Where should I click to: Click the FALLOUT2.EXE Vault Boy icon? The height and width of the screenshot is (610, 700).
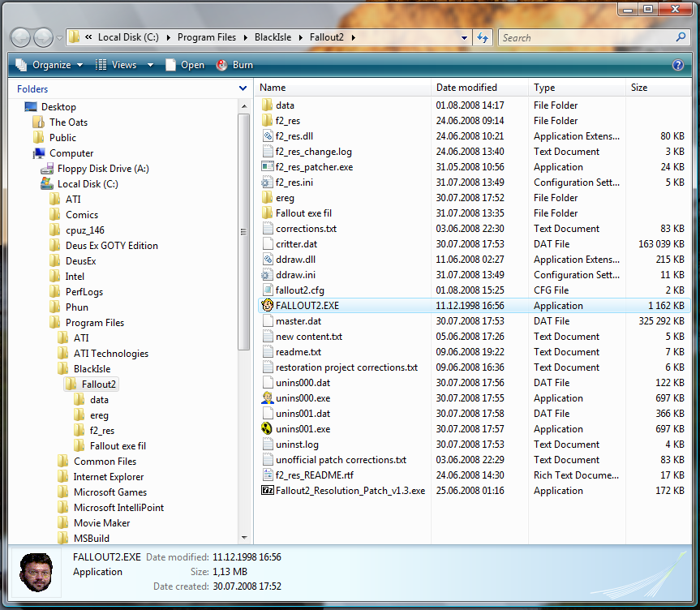click(267, 306)
